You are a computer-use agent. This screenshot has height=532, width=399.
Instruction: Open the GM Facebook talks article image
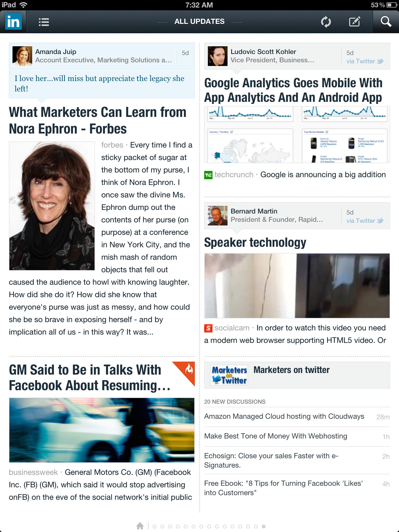pyautogui.click(x=102, y=430)
